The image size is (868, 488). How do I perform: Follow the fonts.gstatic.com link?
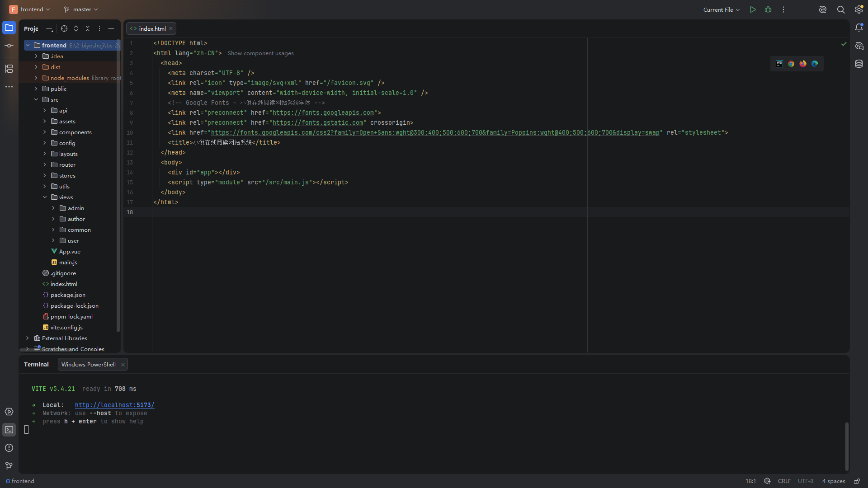tap(318, 123)
